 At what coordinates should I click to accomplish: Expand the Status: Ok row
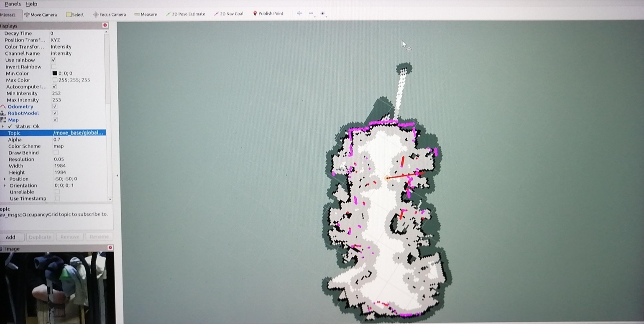coord(3,126)
